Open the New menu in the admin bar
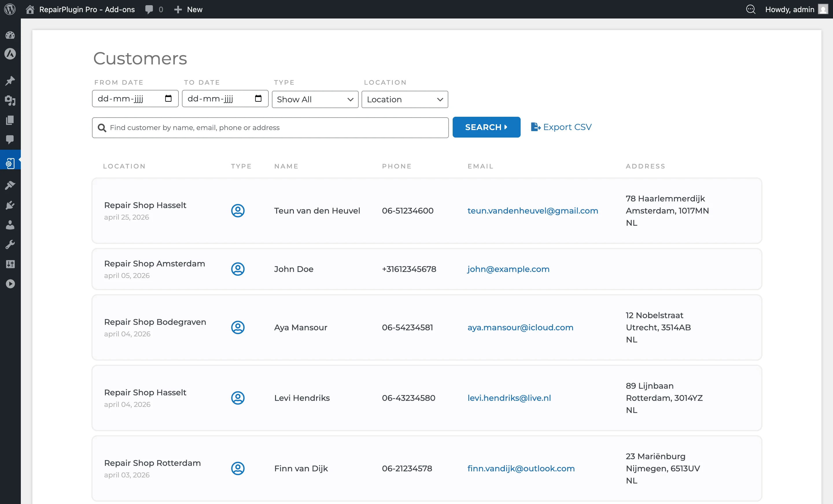The image size is (833, 504). coord(188,9)
